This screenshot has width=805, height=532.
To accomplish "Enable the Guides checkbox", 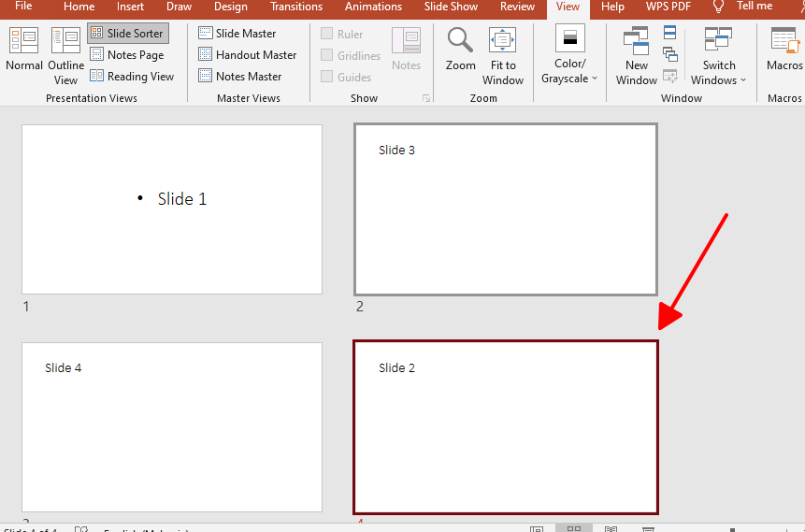I will point(327,77).
